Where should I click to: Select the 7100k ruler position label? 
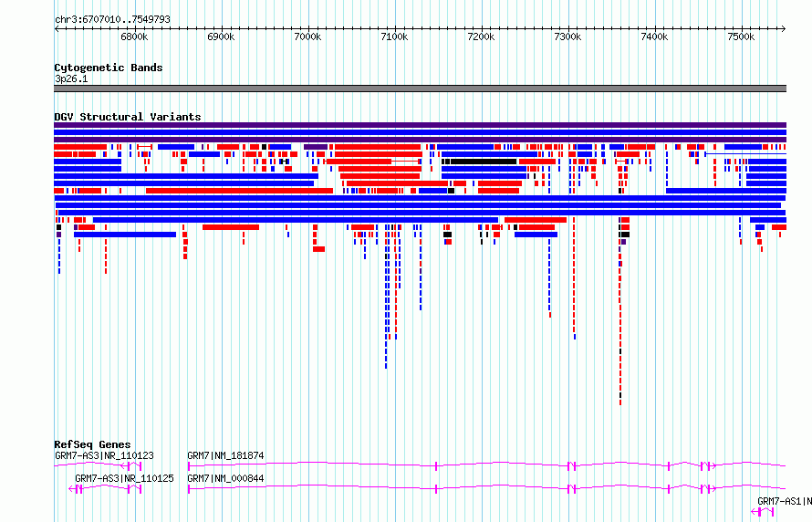point(394,37)
